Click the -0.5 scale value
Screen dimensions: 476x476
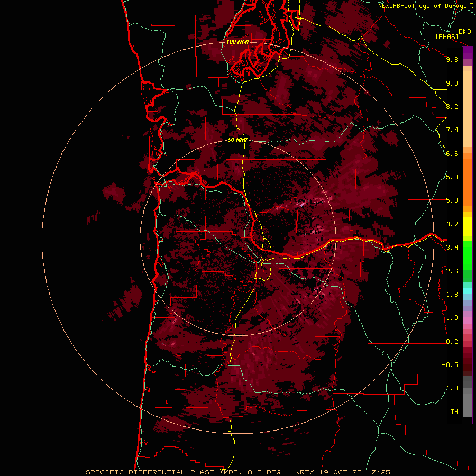point(450,365)
